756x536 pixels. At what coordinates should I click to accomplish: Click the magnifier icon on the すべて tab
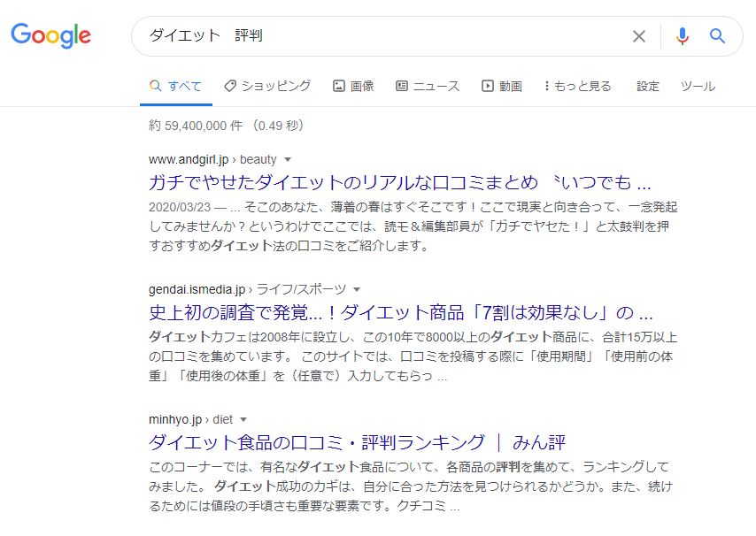(x=155, y=86)
